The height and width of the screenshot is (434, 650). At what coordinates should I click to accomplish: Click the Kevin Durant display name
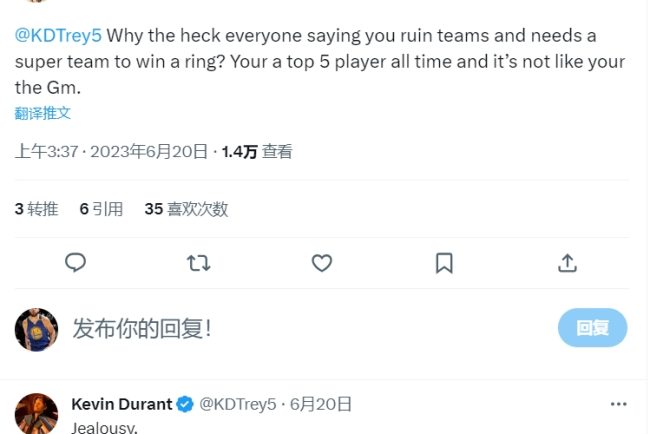point(122,405)
